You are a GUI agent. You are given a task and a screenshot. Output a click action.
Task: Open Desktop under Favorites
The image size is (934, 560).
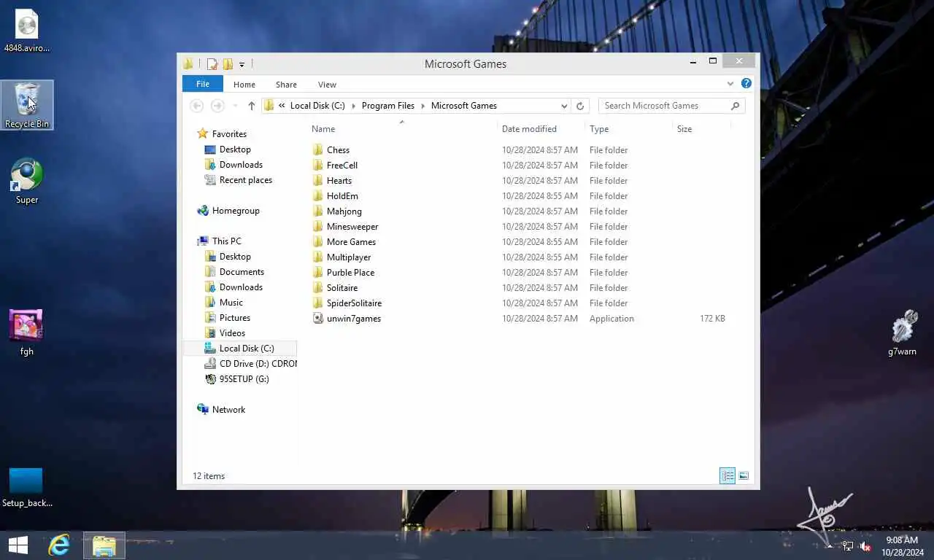click(x=228, y=149)
